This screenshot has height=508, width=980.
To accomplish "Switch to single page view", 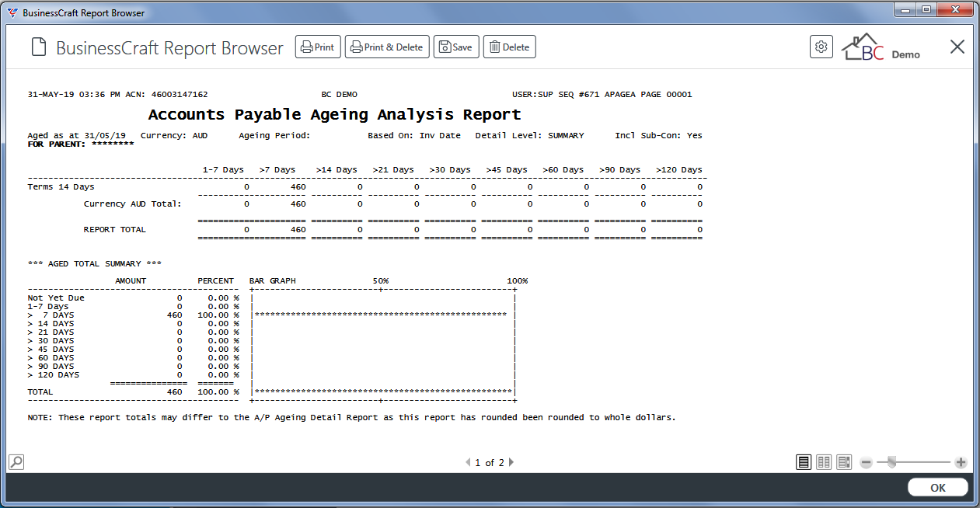I will pyautogui.click(x=804, y=462).
